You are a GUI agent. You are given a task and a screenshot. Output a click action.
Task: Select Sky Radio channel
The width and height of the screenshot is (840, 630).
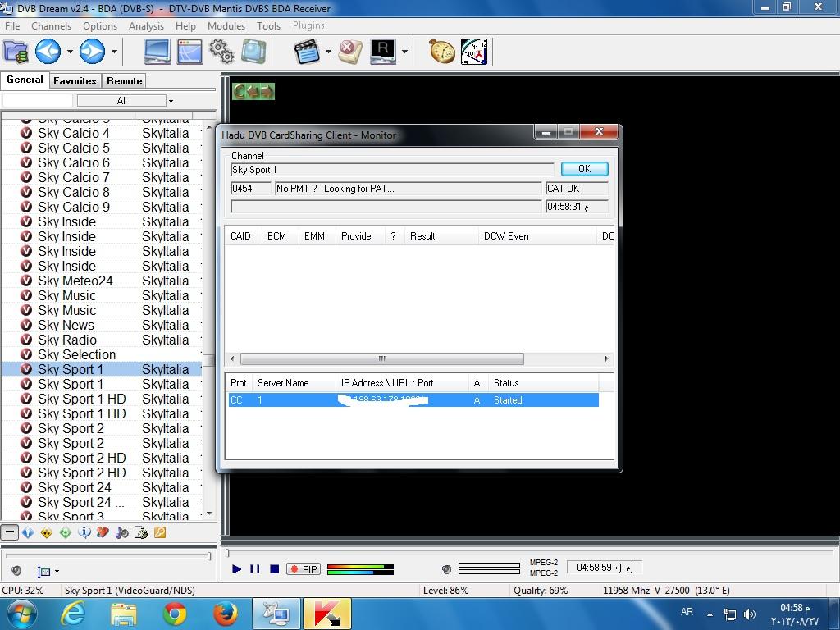tap(102, 340)
